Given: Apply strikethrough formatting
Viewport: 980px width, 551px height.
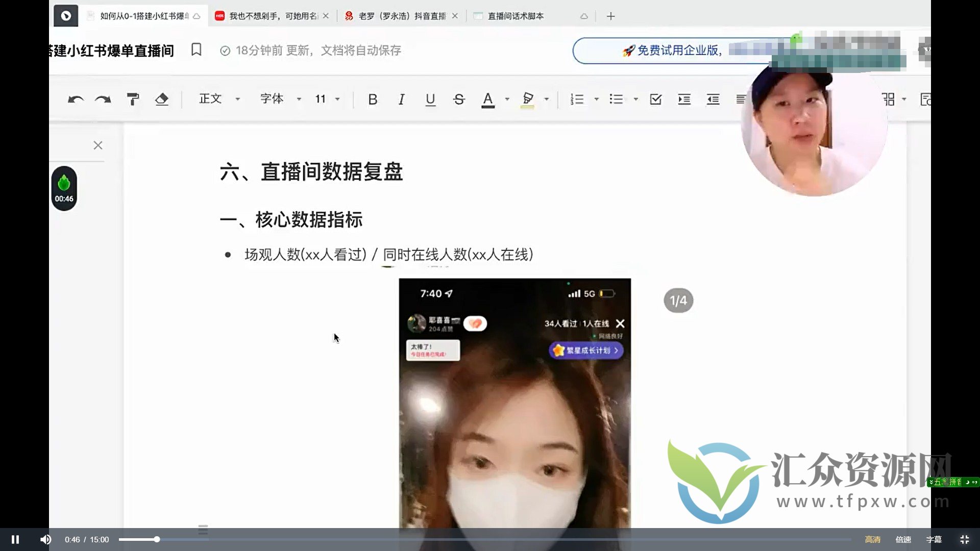Looking at the screenshot, I should tap(459, 99).
